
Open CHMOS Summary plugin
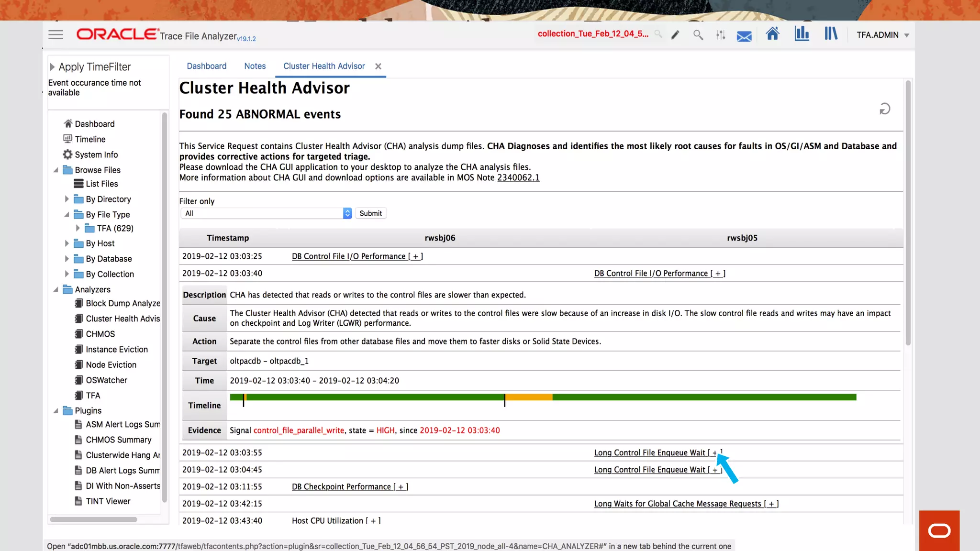pos(119,440)
